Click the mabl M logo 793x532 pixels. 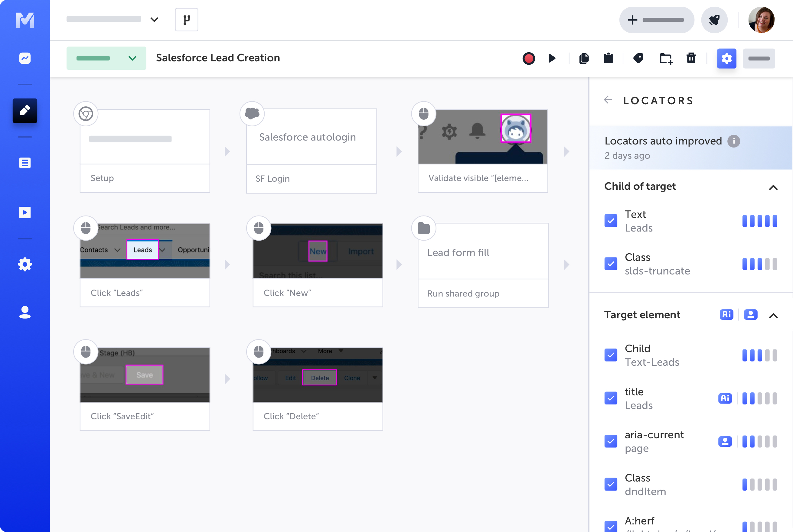click(25, 20)
